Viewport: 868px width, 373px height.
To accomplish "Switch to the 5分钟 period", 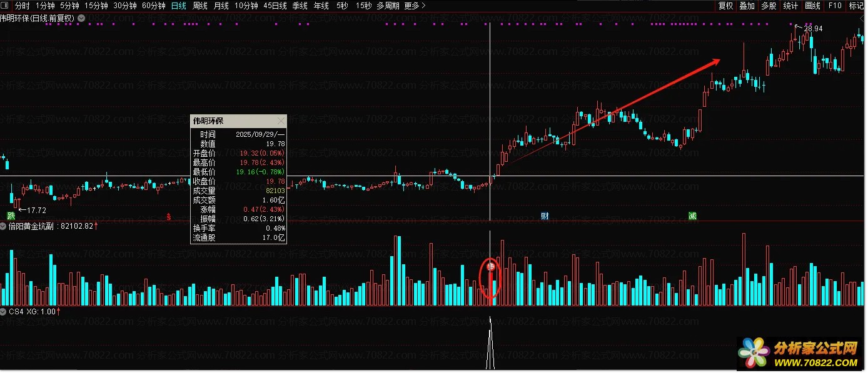I will (x=70, y=6).
